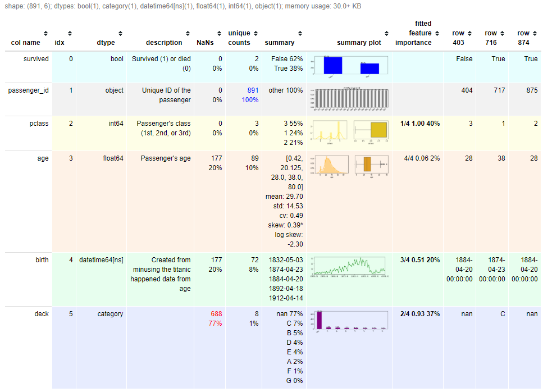Open age orange distribution plot thumbnail

coord(329,166)
